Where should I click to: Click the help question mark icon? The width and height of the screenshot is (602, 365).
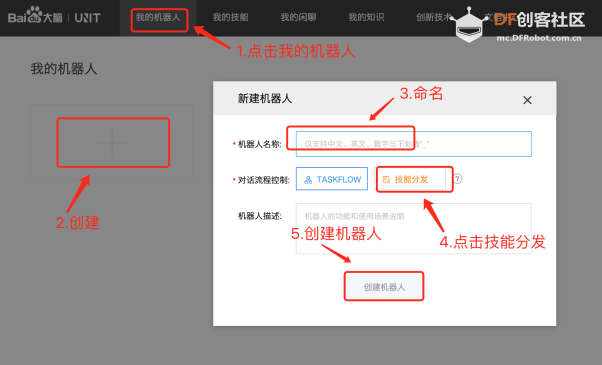click(458, 179)
